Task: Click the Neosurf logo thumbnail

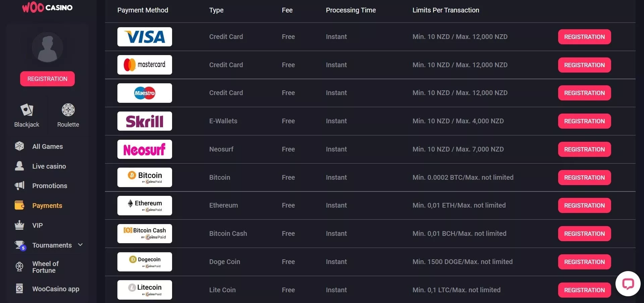Action: tap(145, 149)
